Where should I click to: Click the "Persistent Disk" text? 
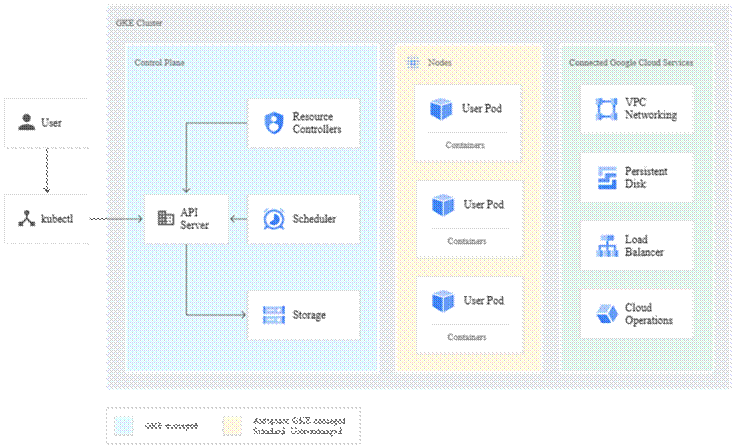point(646,178)
